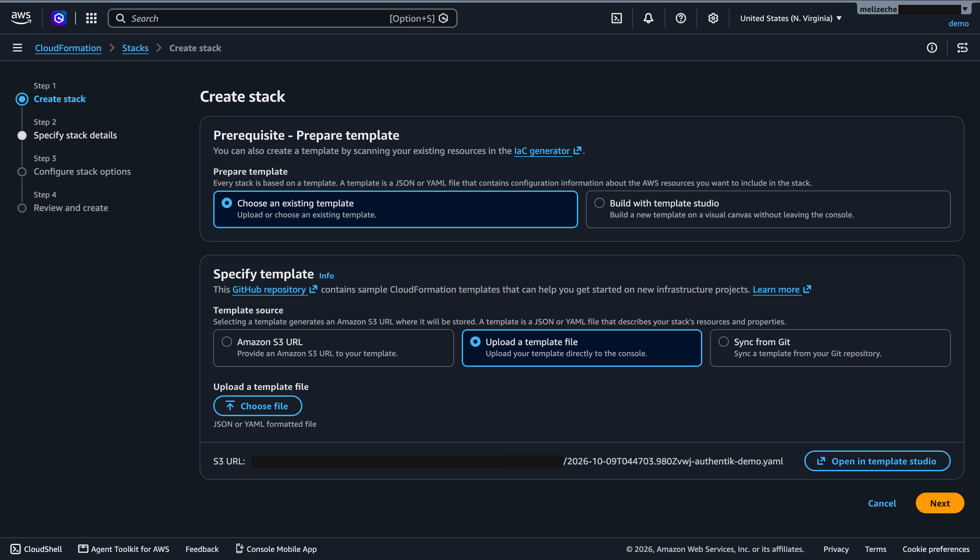This screenshot has width=980, height=560.
Task: Click the Amazon Q icon inside search bar
Action: pos(443,18)
